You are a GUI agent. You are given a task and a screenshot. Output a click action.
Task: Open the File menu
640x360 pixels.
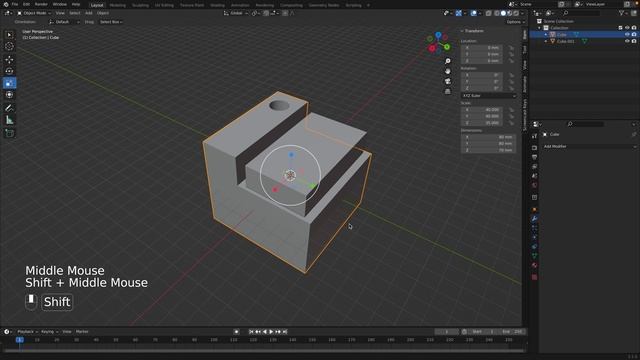15,4
